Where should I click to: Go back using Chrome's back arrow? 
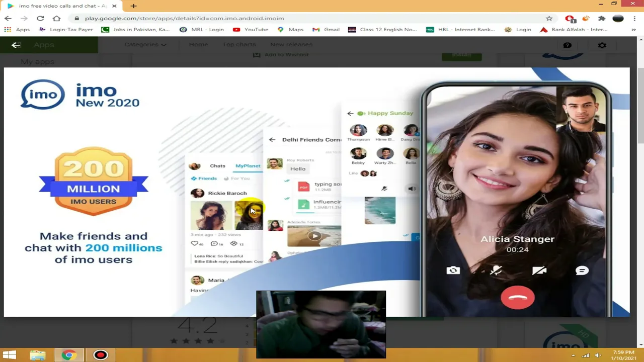pos(8,18)
